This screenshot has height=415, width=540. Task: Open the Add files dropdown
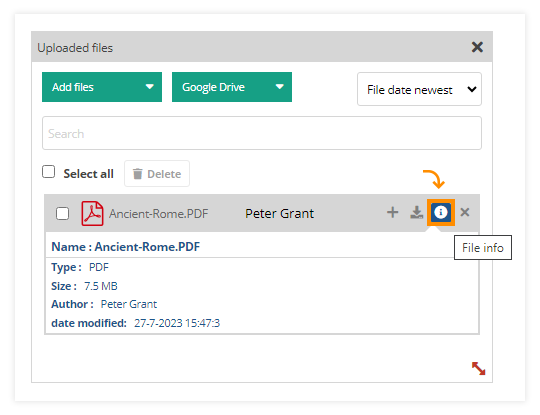[102, 87]
